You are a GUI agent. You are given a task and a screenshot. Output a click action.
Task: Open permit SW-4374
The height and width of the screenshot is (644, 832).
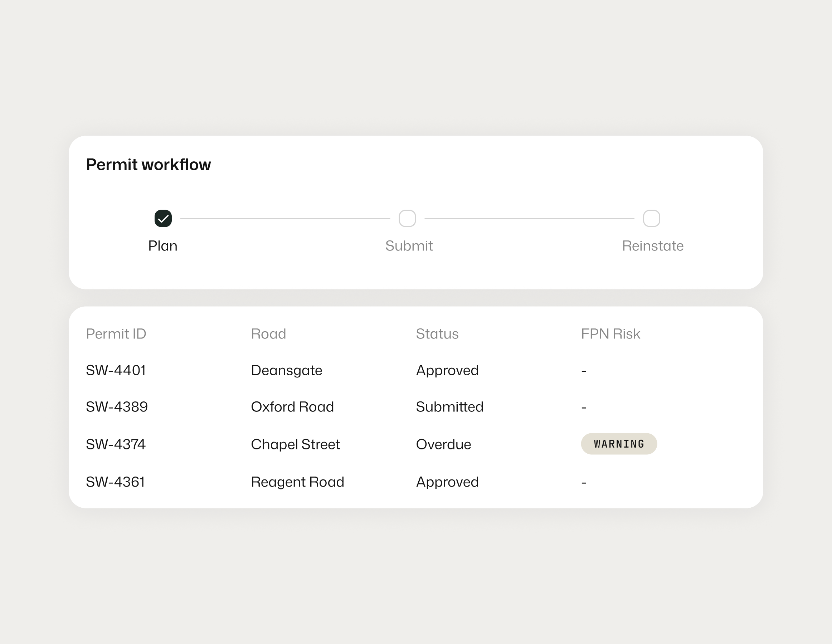point(116,444)
